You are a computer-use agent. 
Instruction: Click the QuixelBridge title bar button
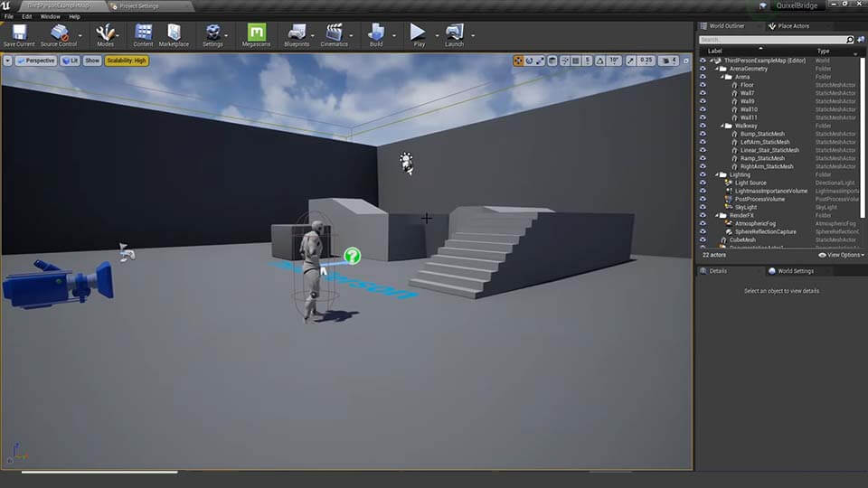(x=796, y=5)
